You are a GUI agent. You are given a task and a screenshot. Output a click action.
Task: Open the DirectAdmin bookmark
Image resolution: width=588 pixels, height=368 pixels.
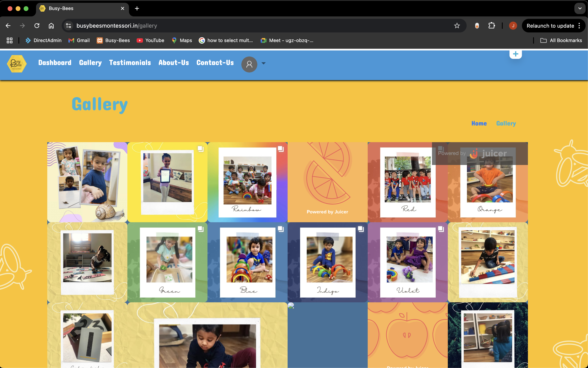click(x=44, y=40)
